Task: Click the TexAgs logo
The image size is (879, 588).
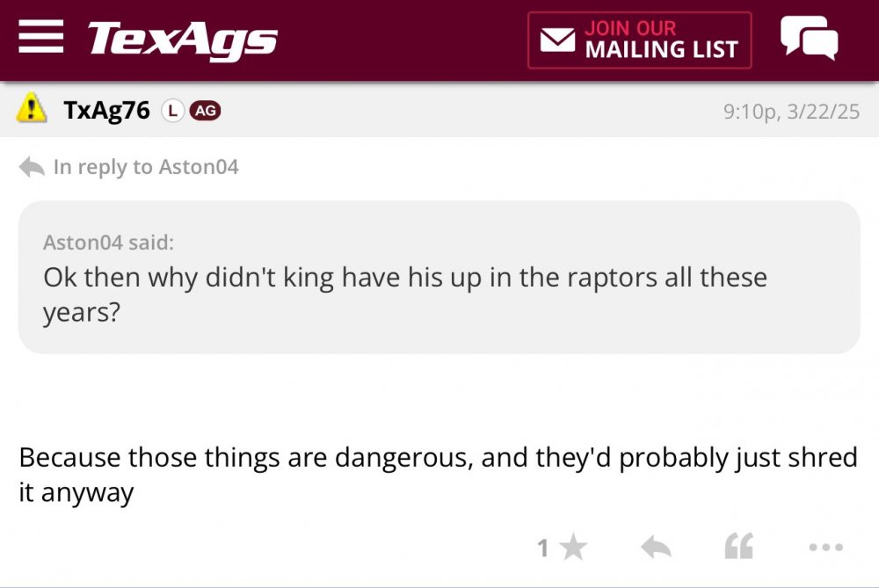Action: tap(182, 40)
